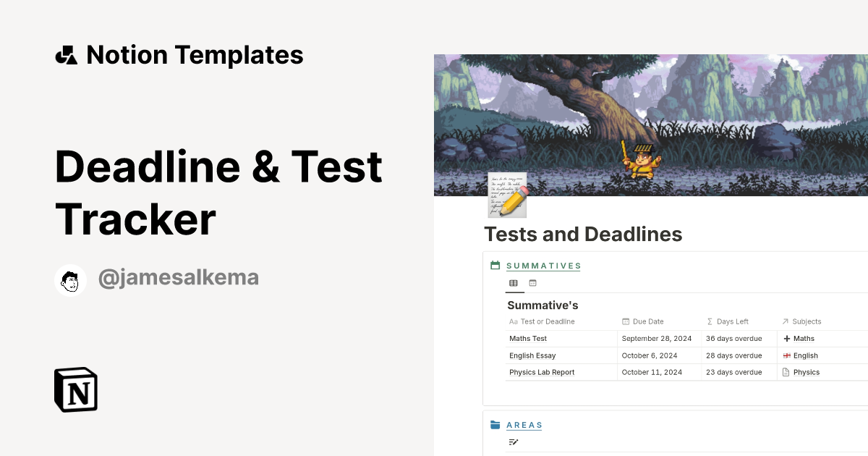Click the creator avatar thumbnail

(x=70, y=280)
